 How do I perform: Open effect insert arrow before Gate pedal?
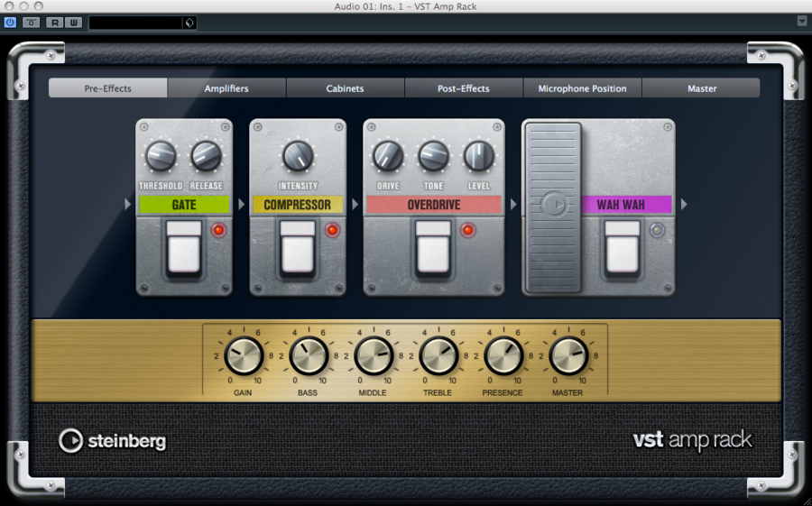coord(128,204)
